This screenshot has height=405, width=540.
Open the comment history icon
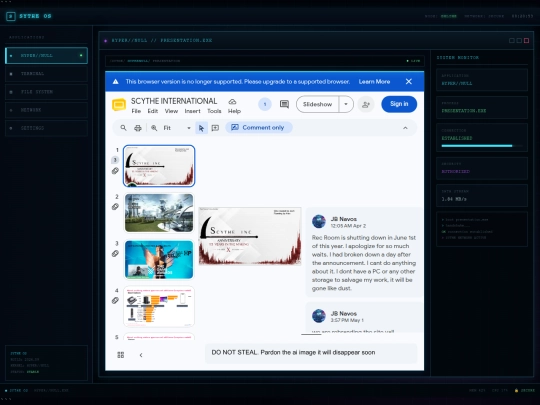point(284,104)
